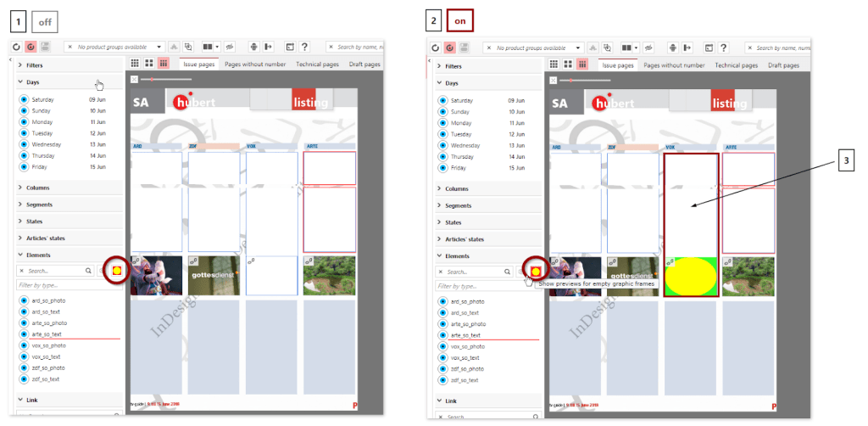
Task: Click search magnifier in left Elements panel
Action: click(x=88, y=271)
